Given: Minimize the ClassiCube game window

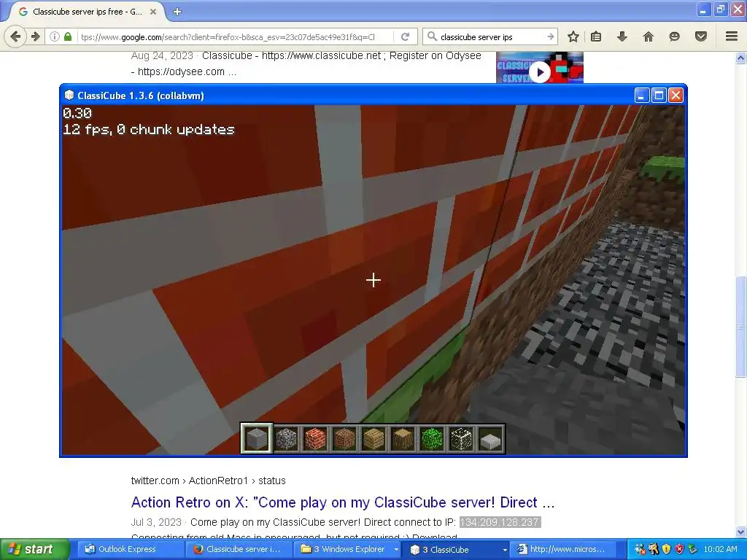Looking at the screenshot, I should tap(642, 96).
